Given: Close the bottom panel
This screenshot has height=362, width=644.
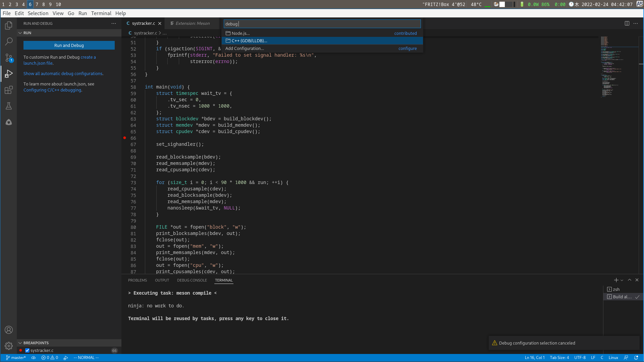Looking at the screenshot, I should tap(637, 280).
